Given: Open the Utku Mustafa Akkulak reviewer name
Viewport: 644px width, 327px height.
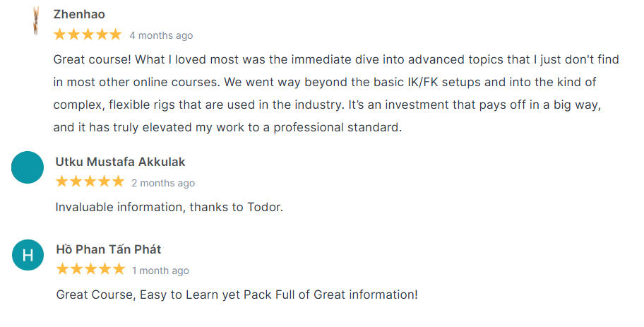Looking at the screenshot, I should (120, 162).
